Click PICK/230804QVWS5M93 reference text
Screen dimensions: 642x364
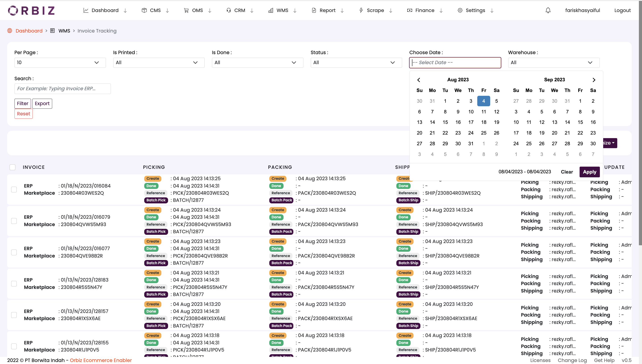pos(202,225)
